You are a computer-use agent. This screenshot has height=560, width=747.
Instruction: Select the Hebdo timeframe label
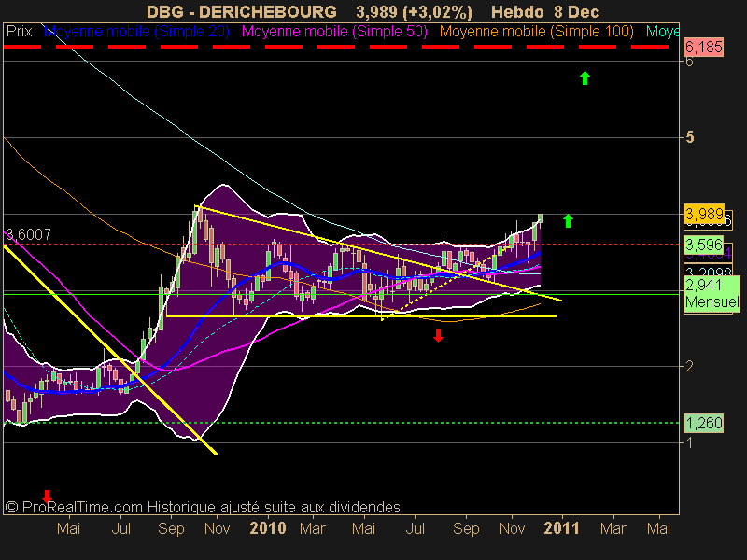pyautogui.click(x=518, y=11)
